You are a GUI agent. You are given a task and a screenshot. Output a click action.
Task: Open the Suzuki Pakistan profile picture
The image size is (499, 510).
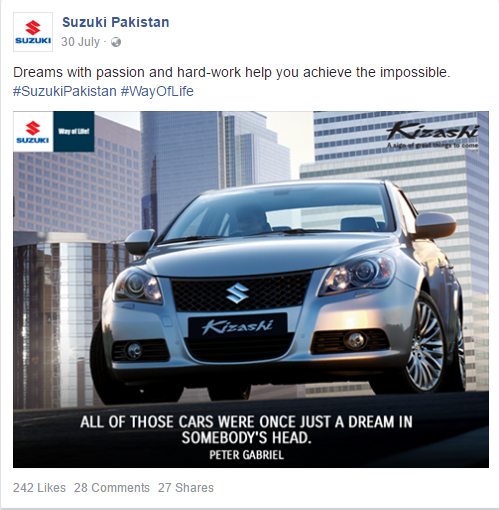tap(33, 32)
